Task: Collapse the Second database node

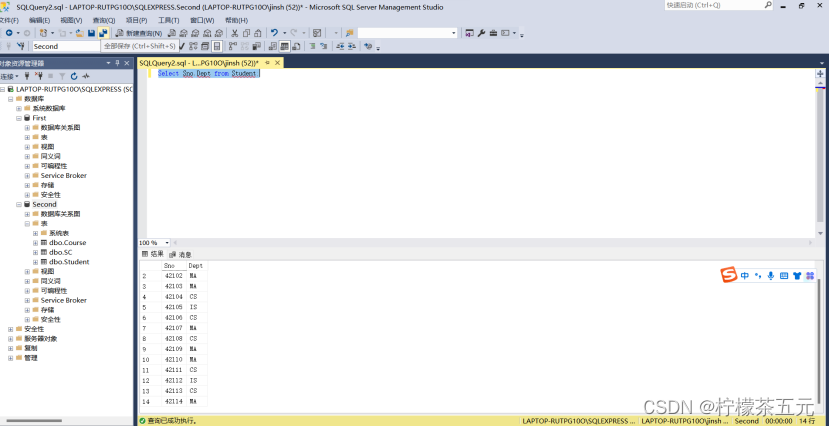Action: (x=19, y=204)
